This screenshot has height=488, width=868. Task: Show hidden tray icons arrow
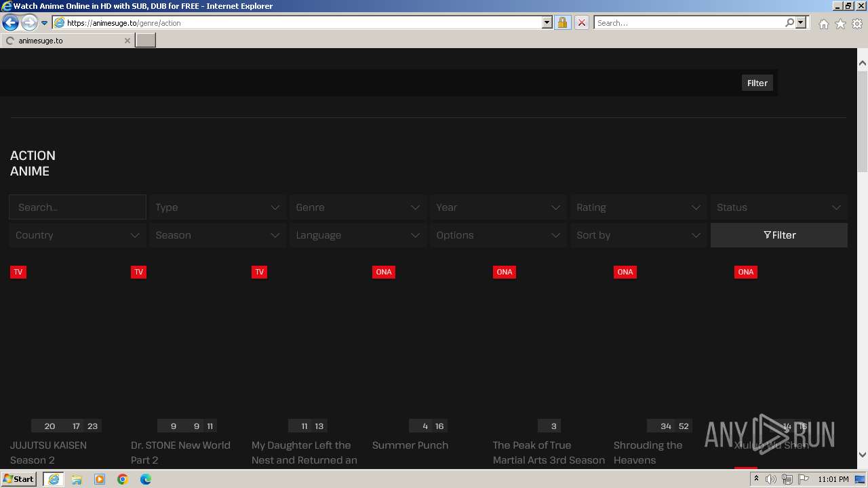click(756, 479)
